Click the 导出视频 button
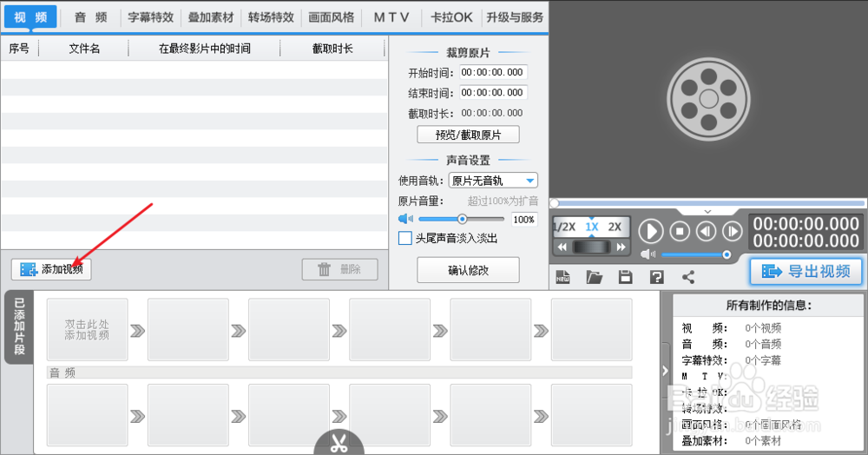This screenshot has height=455, width=868. click(806, 271)
